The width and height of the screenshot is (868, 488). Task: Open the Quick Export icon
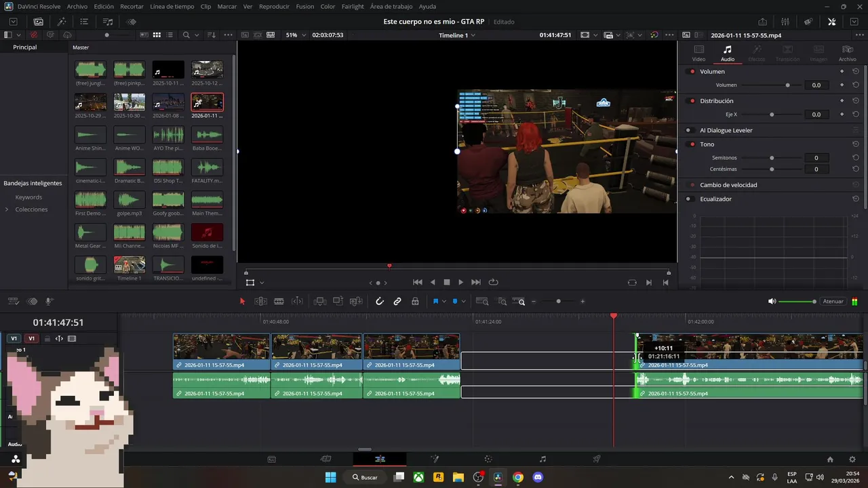pyautogui.click(x=762, y=22)
